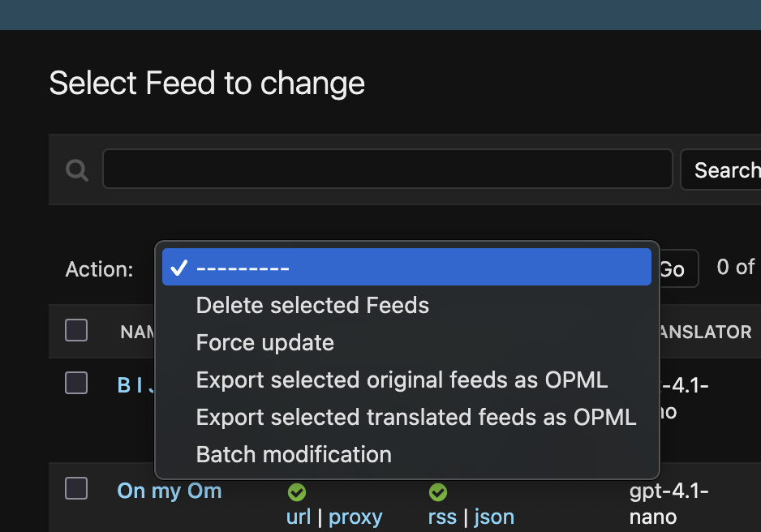Click the green check icon above rss link
761x532 pixels.
[x=438, y=492]
